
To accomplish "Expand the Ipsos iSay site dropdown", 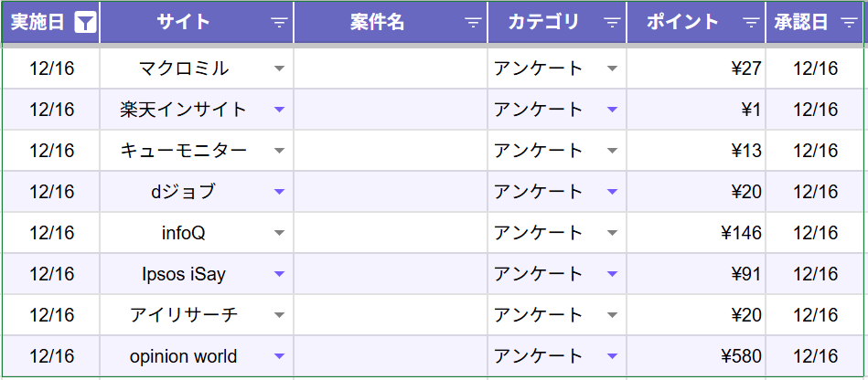I will [x=279, y=274].
